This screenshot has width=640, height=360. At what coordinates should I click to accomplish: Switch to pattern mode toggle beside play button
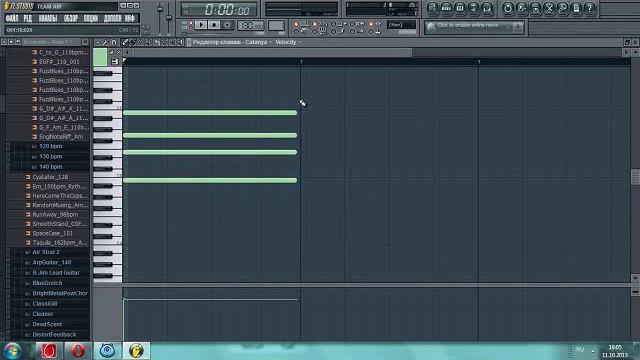click(x=191, y=23)
